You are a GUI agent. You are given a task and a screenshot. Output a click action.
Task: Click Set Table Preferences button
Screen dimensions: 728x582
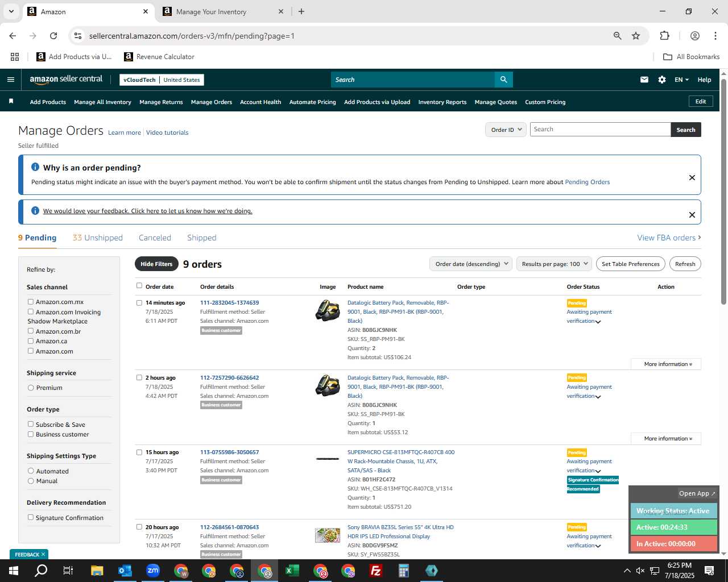[631, 264]
